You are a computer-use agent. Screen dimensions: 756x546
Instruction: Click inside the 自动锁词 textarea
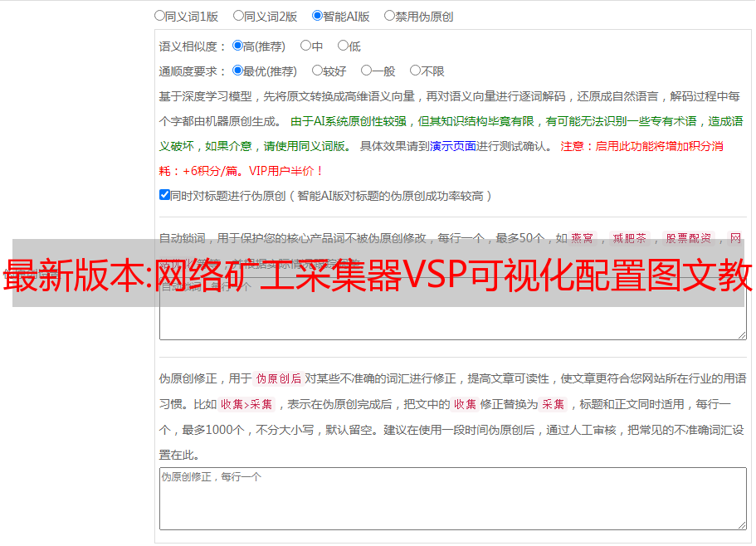[x=453, y=309]
